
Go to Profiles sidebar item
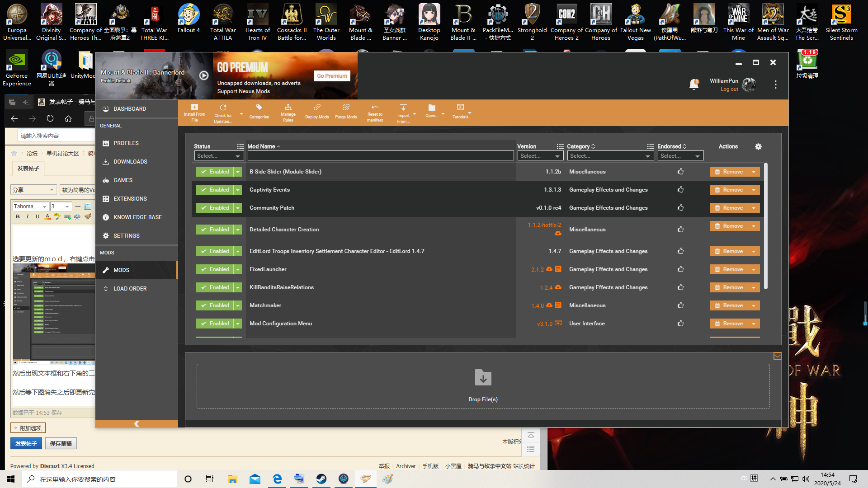tap(137, 143)
